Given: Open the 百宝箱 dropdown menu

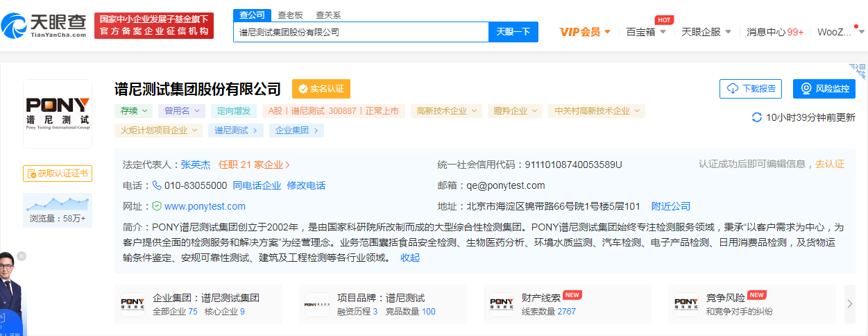Looking at the screenshot, I should [646, 32].
